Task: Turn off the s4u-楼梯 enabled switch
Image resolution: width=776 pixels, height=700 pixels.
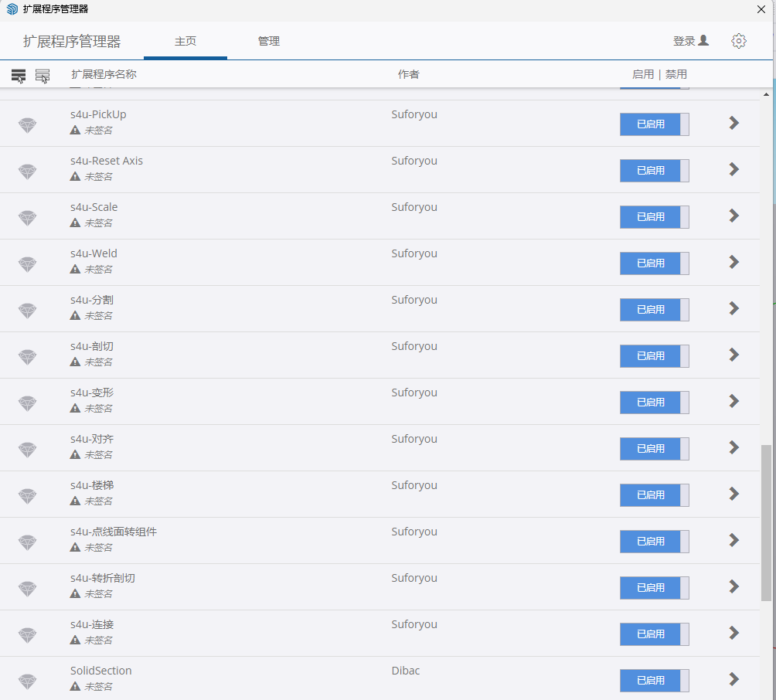Action: (x=654, y=495)
